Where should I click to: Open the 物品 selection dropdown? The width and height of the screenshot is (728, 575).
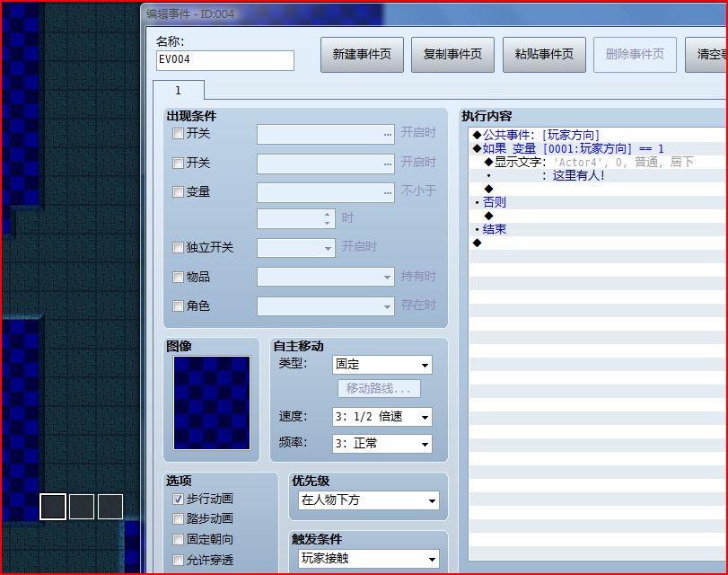point(326,277)
